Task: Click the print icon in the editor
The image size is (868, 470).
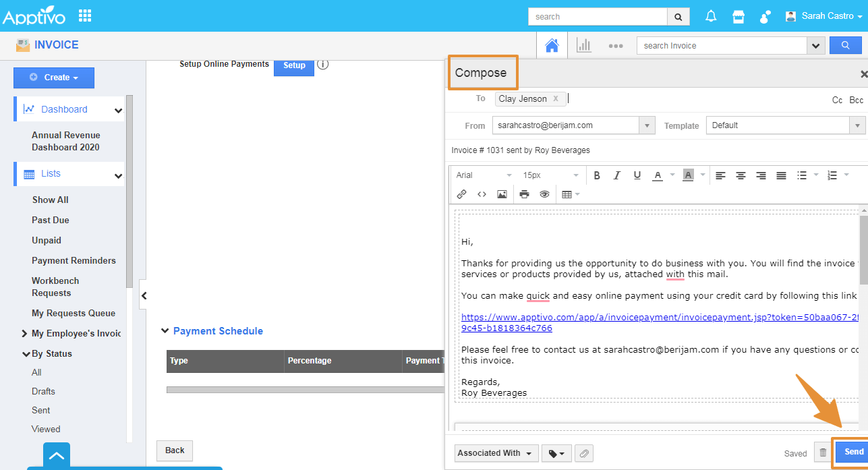Action: [x=524, y=194]
